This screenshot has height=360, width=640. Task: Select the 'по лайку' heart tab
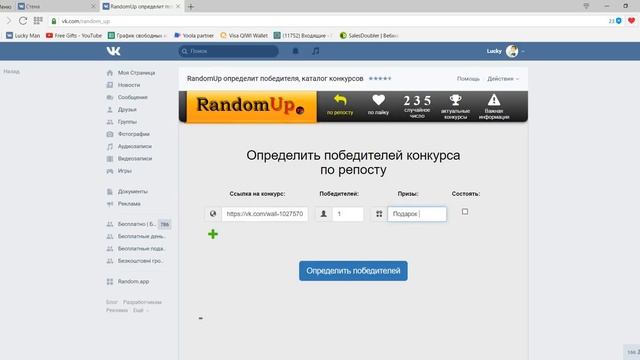pos(378,105)
